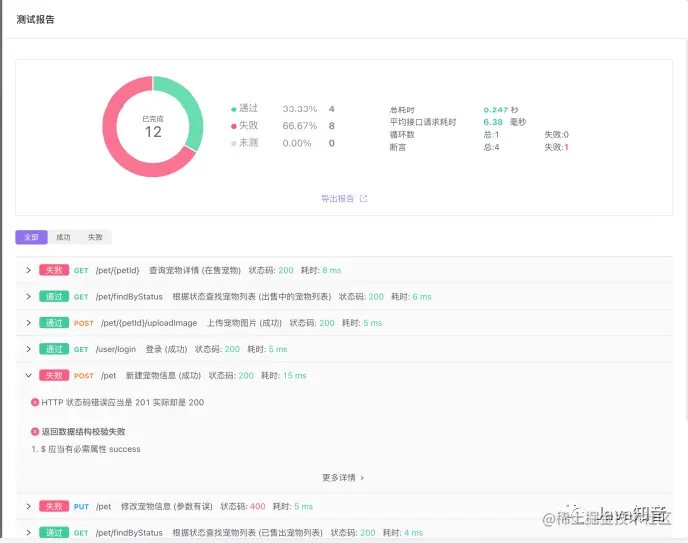Screen dimensions: 688x543
Task: Click the 上传宠物图片 (成功) description
Action: 244,323
